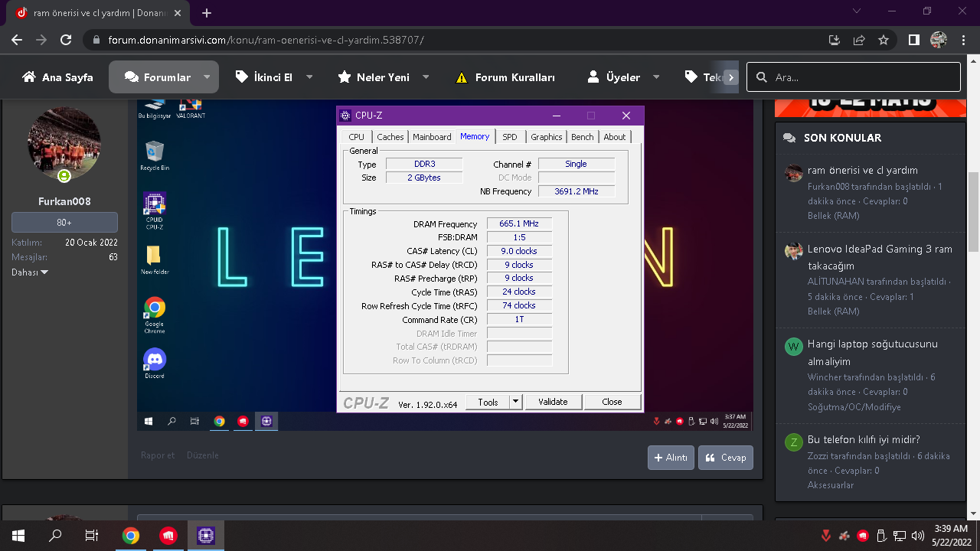The width and height of the screenshot is (980, 551).
Task: Open 'Hangi laptop soğutucusunu almaliyim' thread
Action: click(x=873, y=352)
